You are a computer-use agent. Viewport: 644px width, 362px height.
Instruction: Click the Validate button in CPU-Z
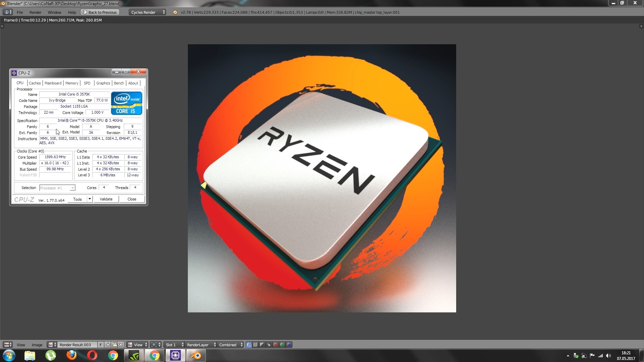(106, 199)
